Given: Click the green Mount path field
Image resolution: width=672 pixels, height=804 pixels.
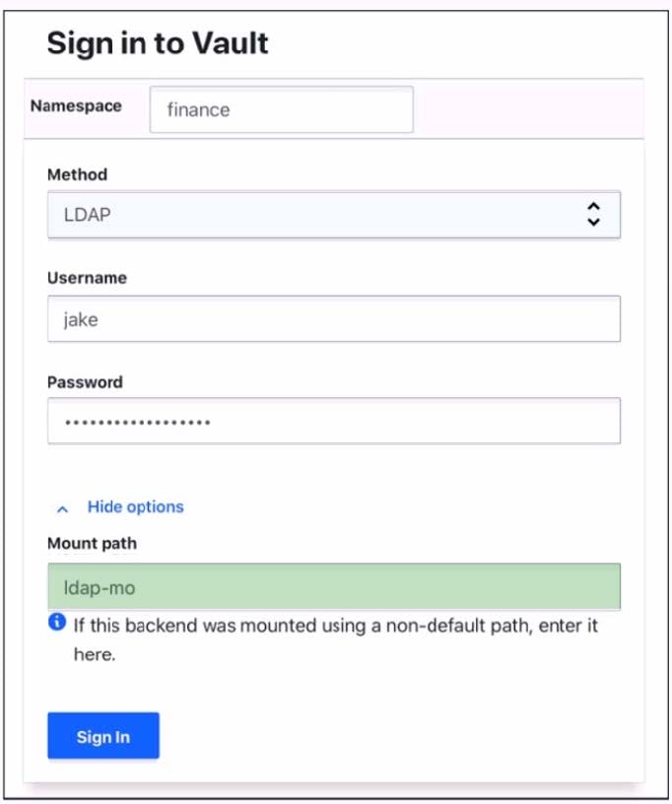Looking at the screenshot, I should coord(333,586).
